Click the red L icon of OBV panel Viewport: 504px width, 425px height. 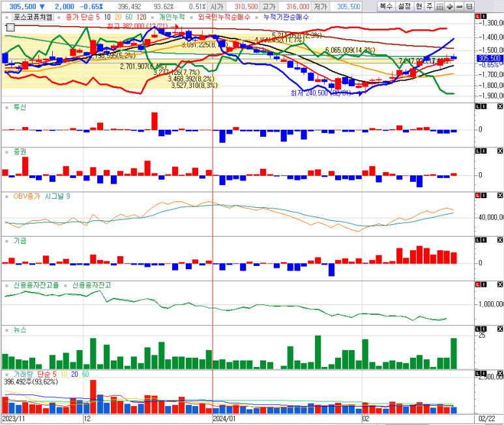[478, 196]
